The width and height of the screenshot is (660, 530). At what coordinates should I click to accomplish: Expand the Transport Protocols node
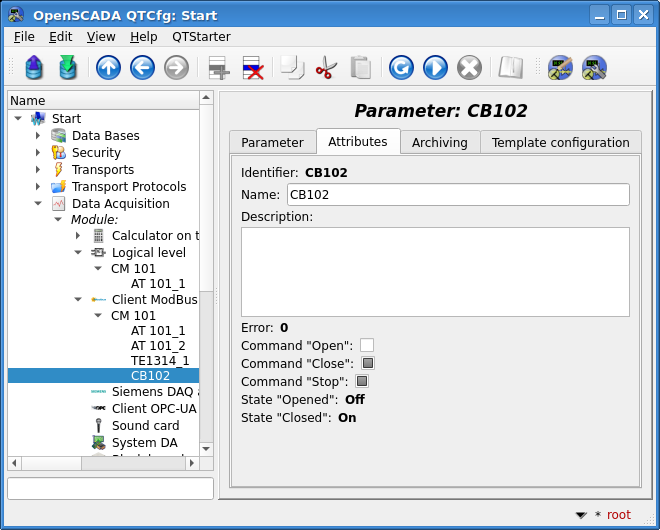[38, 186]
